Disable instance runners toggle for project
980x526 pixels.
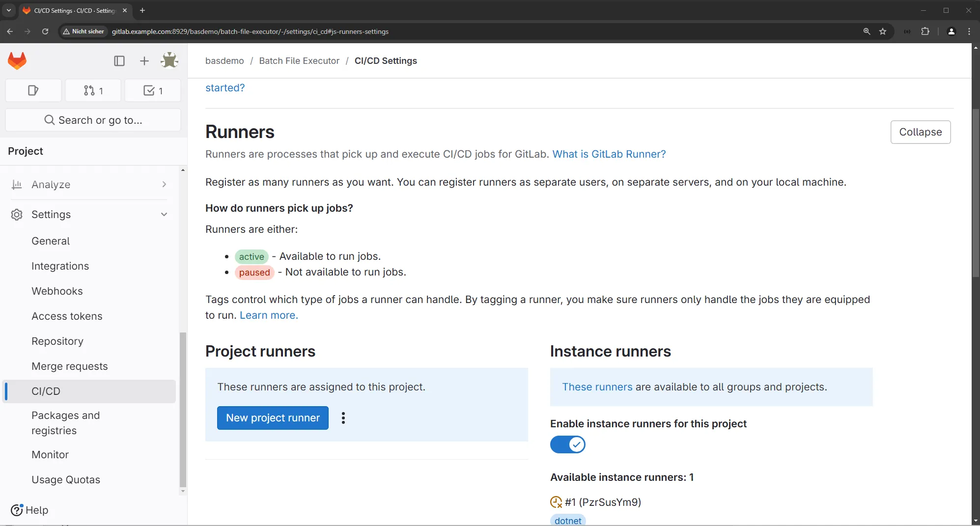click(568, 444)
